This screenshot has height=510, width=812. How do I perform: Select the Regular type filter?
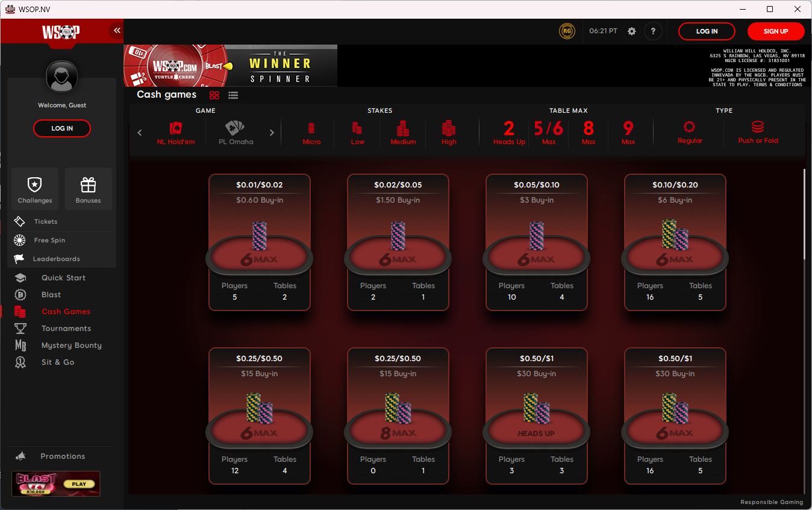click(690, 133)
